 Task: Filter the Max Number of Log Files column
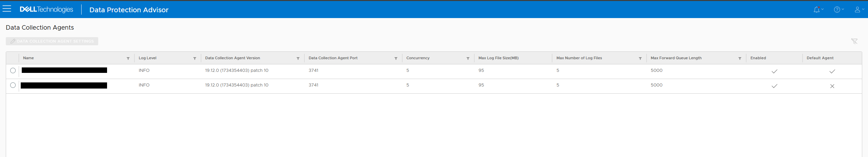point(640,58)
